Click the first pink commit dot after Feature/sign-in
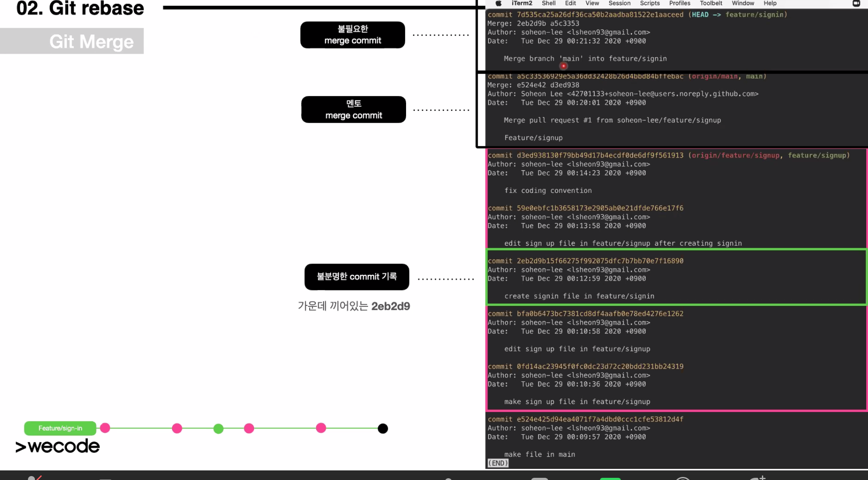The image size is (868, 480). [x=105, y=428]
